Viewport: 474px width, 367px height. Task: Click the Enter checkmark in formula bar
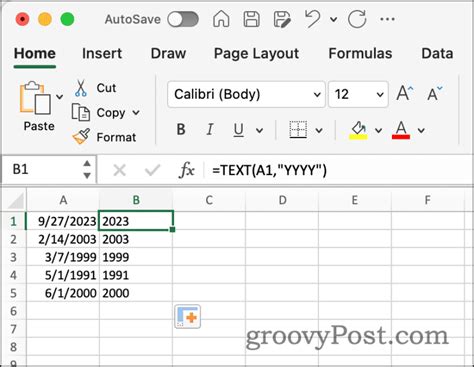pos(152,171)
